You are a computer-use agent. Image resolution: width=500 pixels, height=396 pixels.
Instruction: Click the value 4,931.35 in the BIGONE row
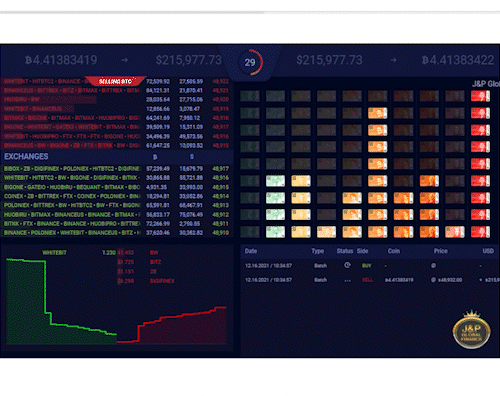[x=158, y=187]
